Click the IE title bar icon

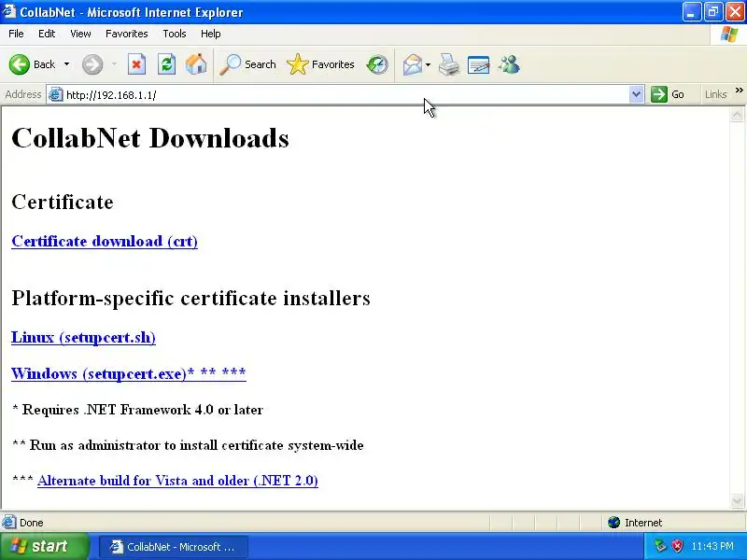(9, 11)
